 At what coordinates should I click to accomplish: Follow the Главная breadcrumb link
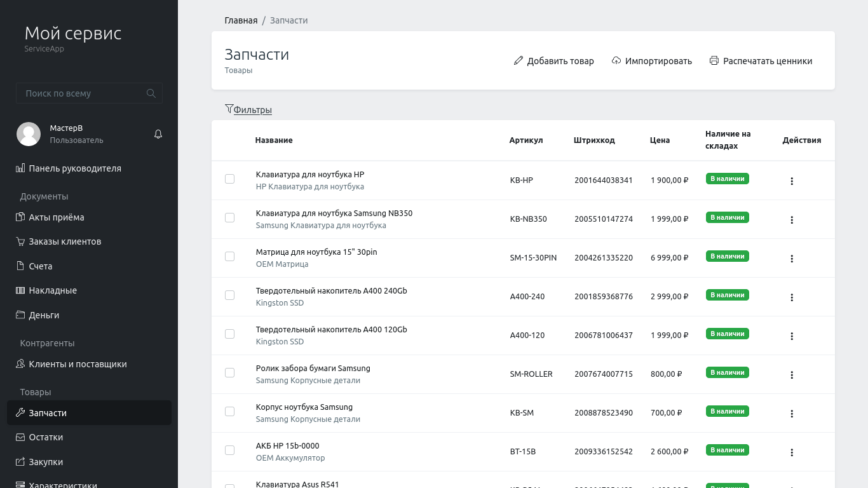click(x=241, y=20)
